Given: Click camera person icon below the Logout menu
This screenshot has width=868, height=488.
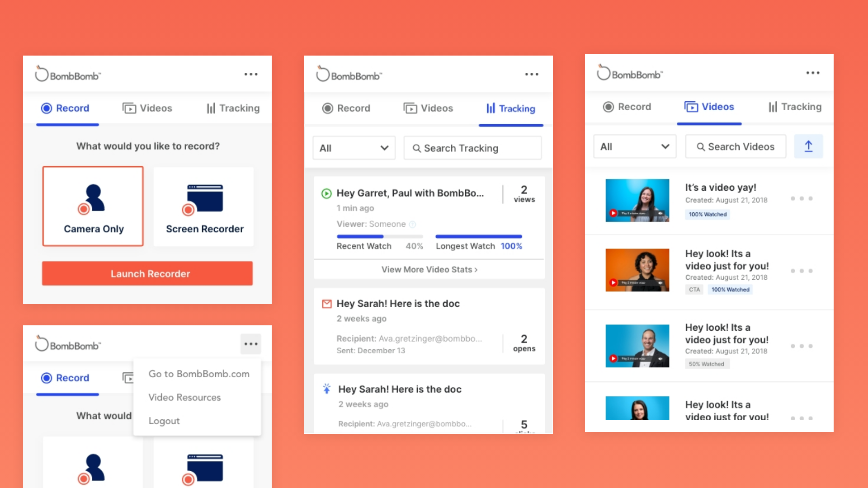Looking at the screenshot, I should point(92,469).
